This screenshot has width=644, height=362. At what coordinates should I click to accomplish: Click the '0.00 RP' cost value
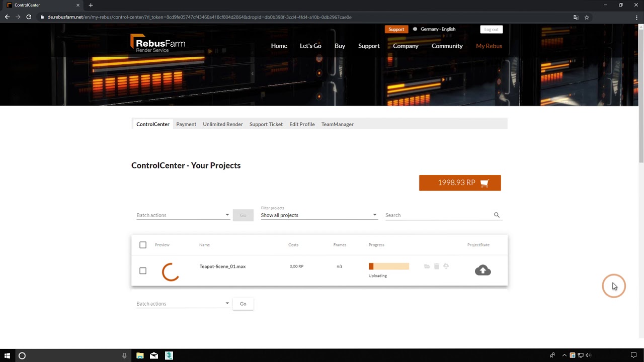[296, 266]
